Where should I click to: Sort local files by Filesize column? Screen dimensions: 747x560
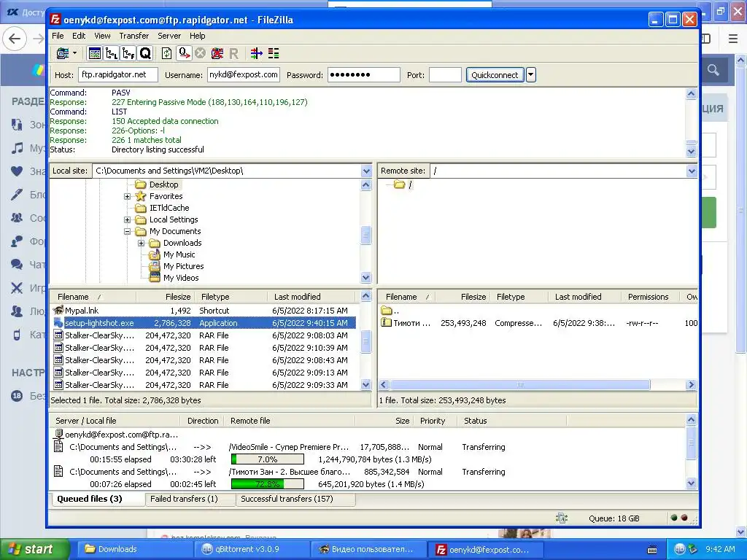tap(164, 297)
